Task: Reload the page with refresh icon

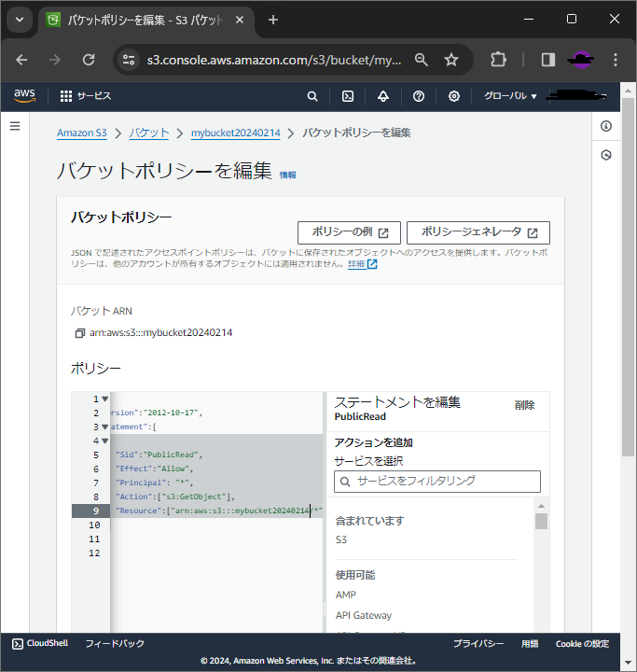Action: (x=89, y=60)
